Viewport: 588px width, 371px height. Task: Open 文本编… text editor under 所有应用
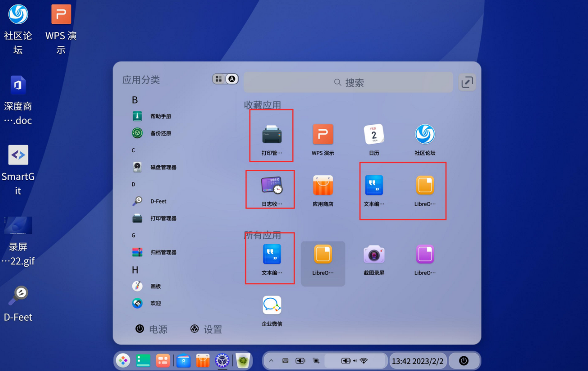point(272,255)
